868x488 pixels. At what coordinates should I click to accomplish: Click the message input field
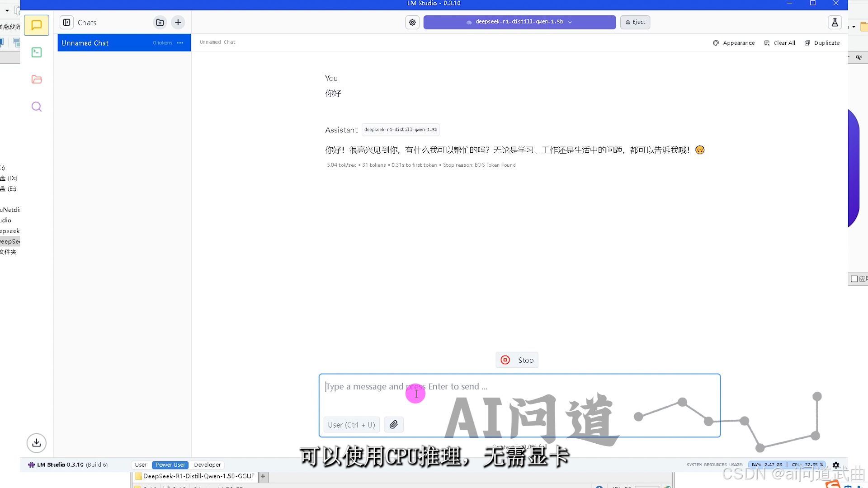click(519, 393)
